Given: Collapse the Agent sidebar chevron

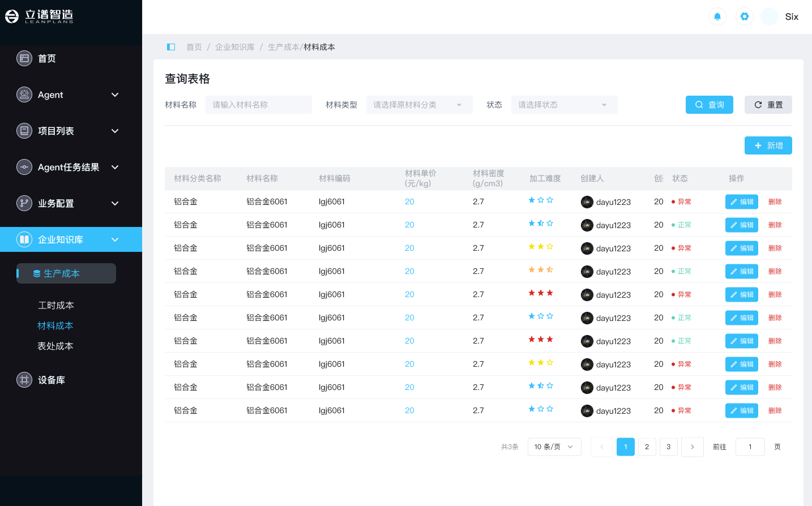Looking at the screenshot, I should coord(115,95).
